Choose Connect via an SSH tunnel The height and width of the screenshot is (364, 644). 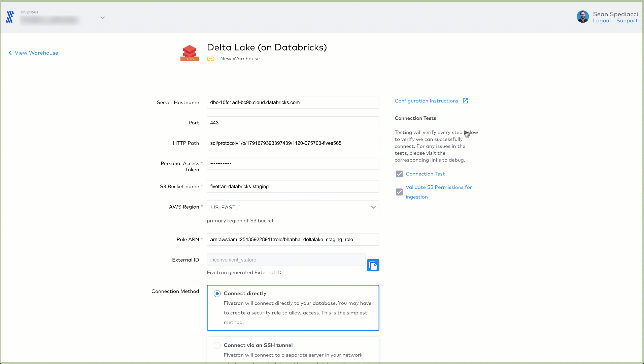tap(217, 345)
